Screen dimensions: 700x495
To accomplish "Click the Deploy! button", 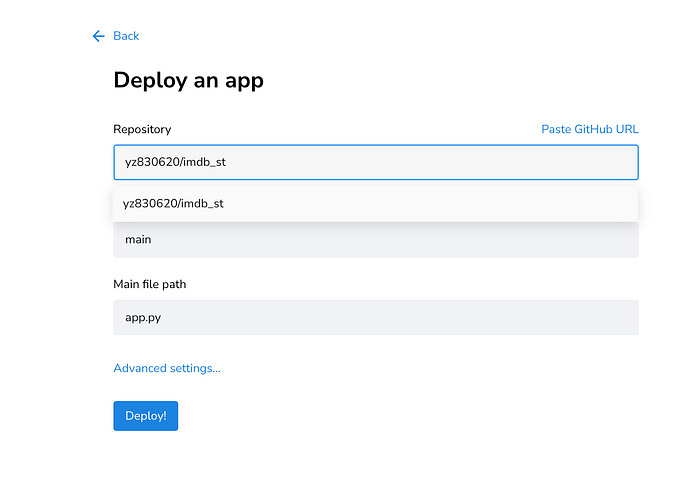I will (146, 416).
